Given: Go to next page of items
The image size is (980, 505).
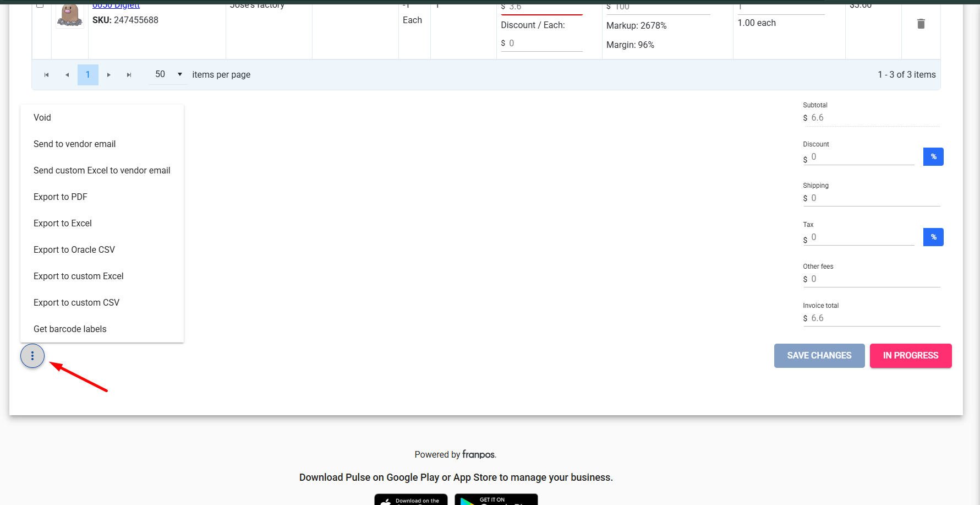Looking at the screenshot, I should (109, 75).
